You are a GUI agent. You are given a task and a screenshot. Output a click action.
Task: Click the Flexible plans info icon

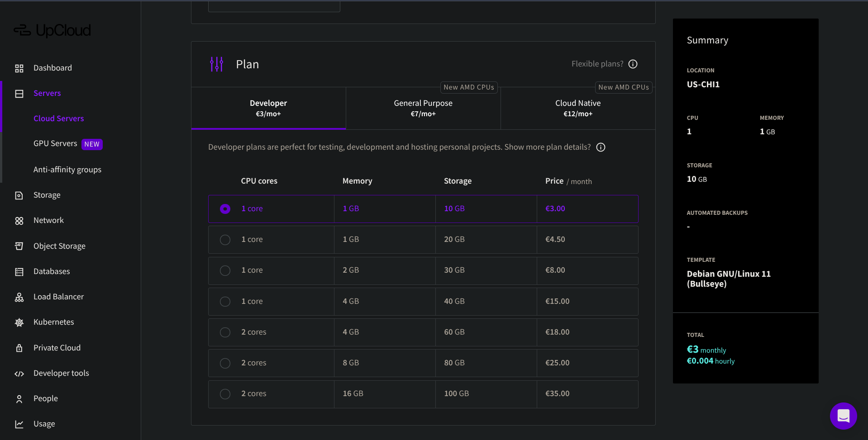click(x=633, y=64)
